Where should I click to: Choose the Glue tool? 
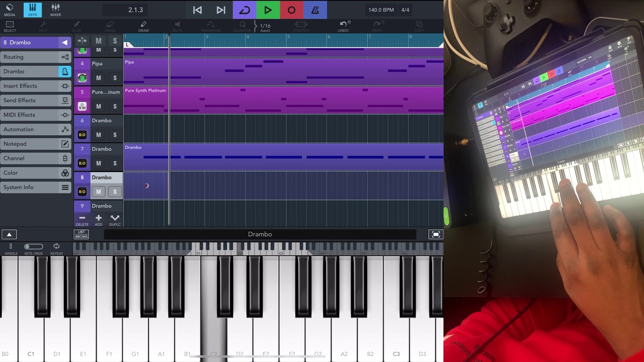76,27
